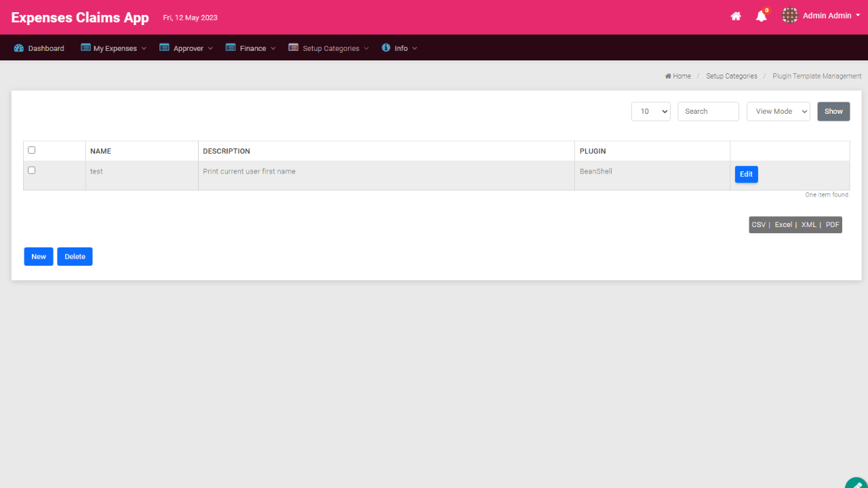This screenshot has height=488, width=868.
Task: Open the Dashboard menu item
Action: (39, 48)
